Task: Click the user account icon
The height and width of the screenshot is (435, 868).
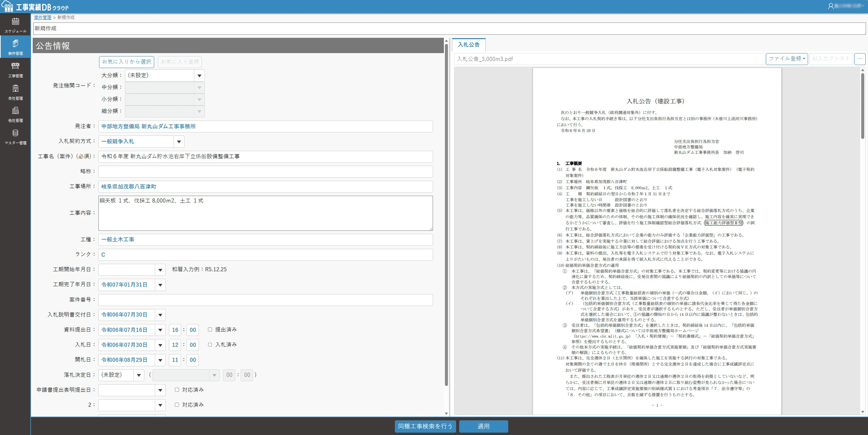Action: click(x=831, y=6)
